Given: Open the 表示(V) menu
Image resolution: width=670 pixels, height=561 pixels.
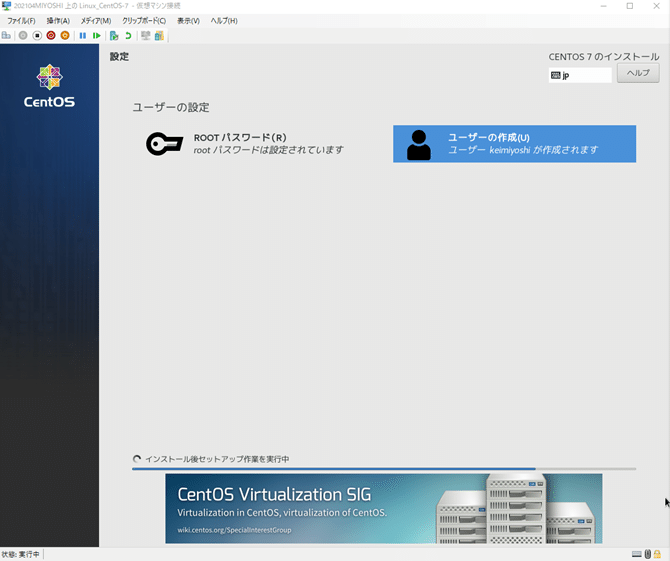Looking at the screenshot, I should tap(188, 21).
